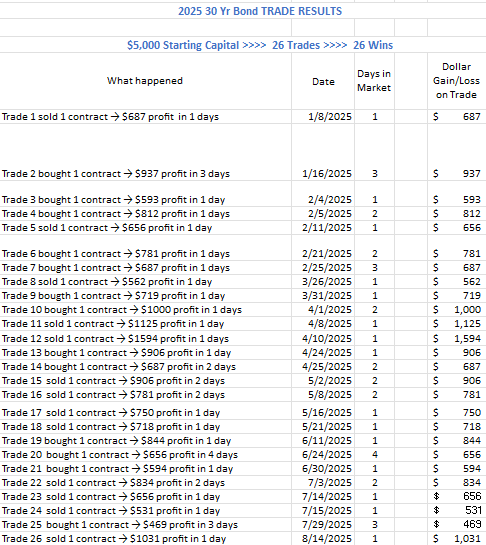Select the title cell 2025 30 Yr Bond TRADE RESULTS
The image size is (486, 545).
click(260, 11)
